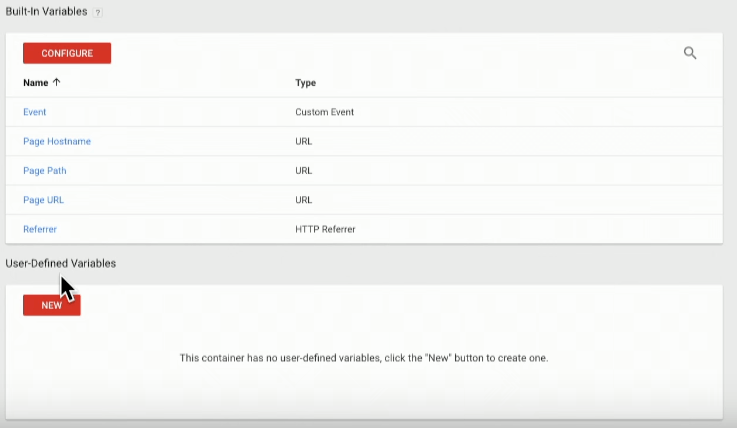The height and width of the screenshot is (428, 737).
Task: Click the Referrer variable link
Action: click(40, 229)
